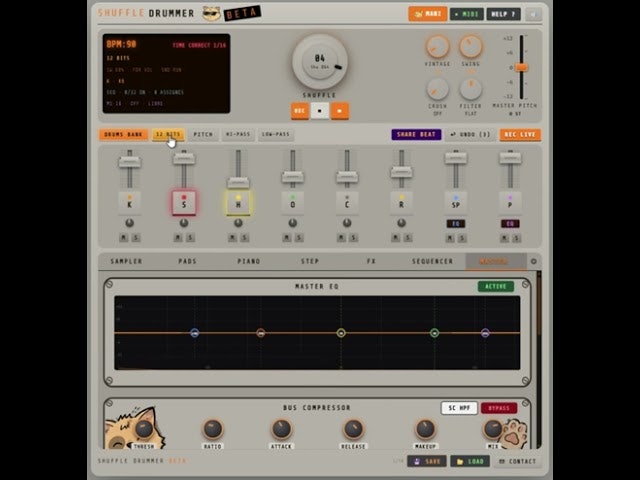Solo the P channel
This screenshot has height=480, width=640.
tap(516, 238)
